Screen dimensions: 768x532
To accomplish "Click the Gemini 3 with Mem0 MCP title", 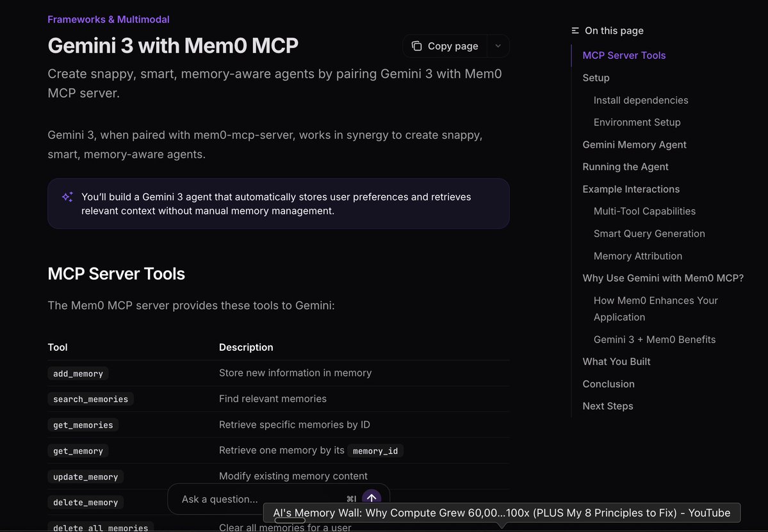I will tap(173, 46).
